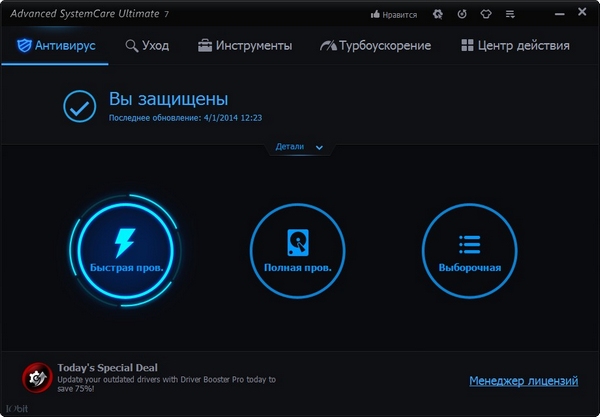The width and height of the screenshot is (600, 417).
Task: Select the Турбоускорение tab
Action: pyautogui.click(x=375, y=46)
